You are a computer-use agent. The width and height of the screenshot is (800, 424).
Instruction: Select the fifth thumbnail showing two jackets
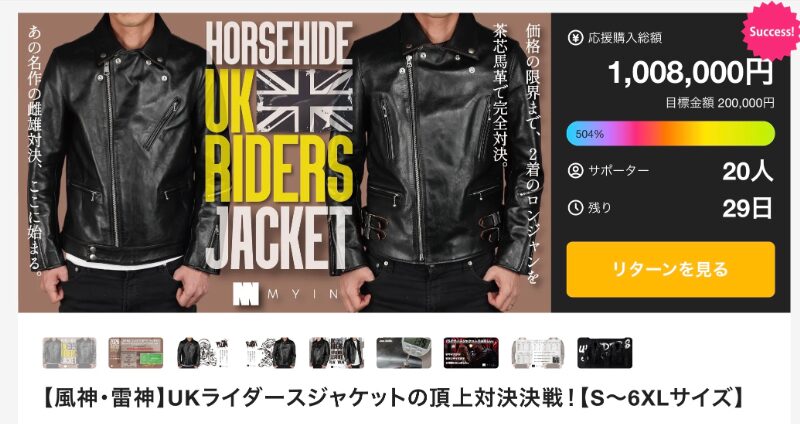pyautogui.click(x=337, y=353)
